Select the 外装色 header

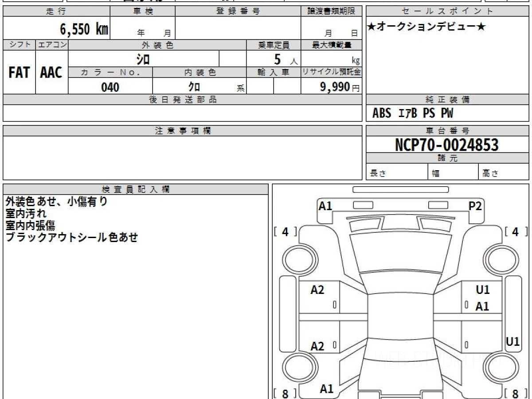tap(157, 45)
